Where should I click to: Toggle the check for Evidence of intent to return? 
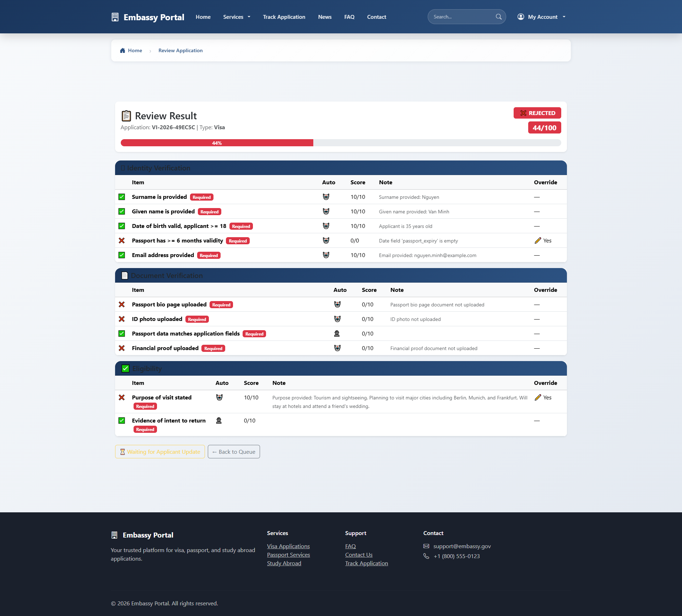point(121,421)
